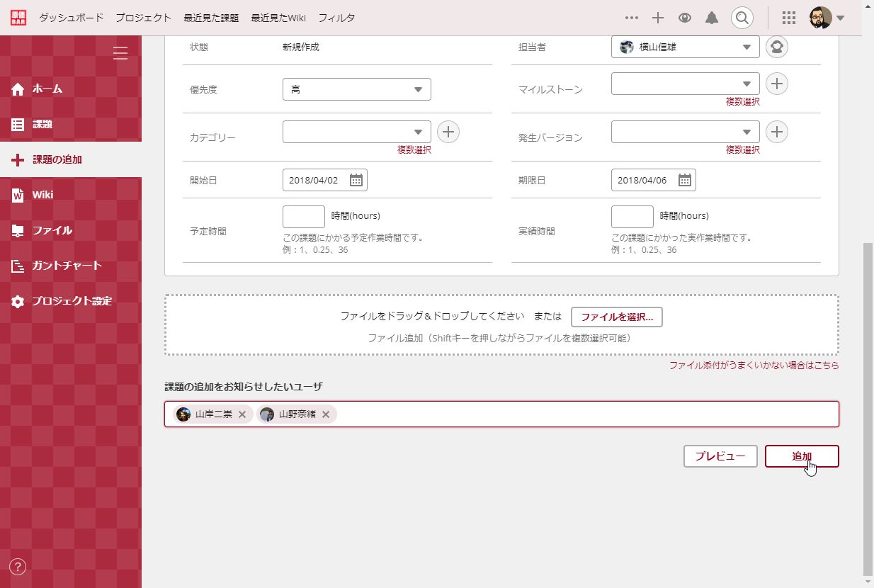Open プロジェクト設定 in sidebar
This screenshot has width=874, height=588.
pos(71,301)
